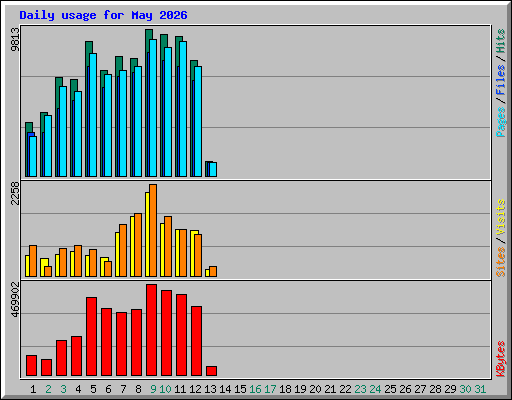Click day label 30 on the x-axis
The width and height of the screenshot is (512, 400).
(x=465, y=389)
